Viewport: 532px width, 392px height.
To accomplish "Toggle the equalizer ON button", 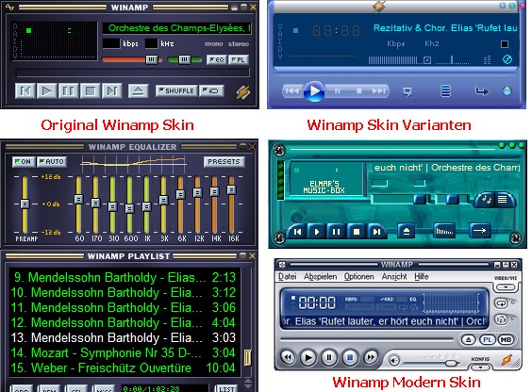I will 23,162.
